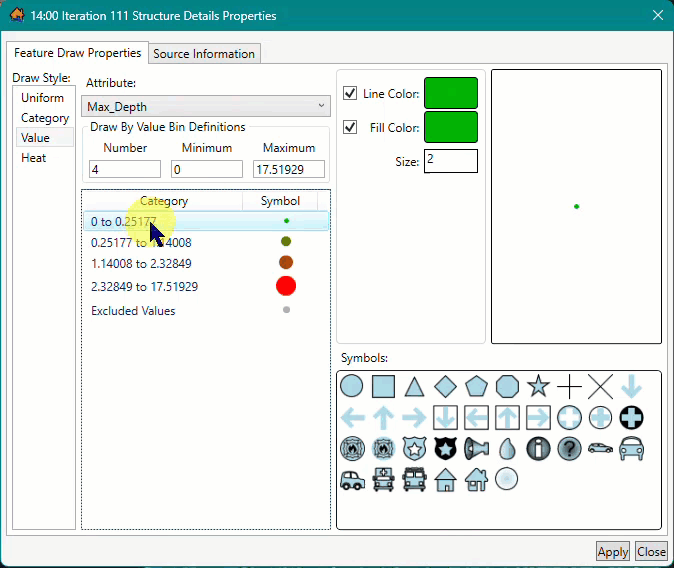The width and height of the screenshot is (674, 568).
Task: Choose the triangle symbol
Action: (x=414, y=387)
